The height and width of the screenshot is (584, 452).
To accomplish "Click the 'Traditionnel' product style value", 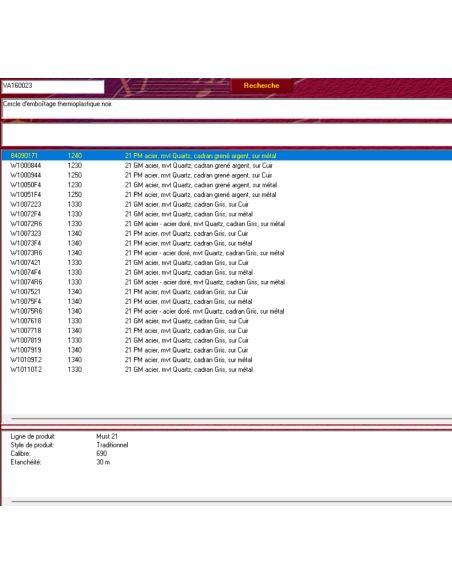I will coord(112,445).
